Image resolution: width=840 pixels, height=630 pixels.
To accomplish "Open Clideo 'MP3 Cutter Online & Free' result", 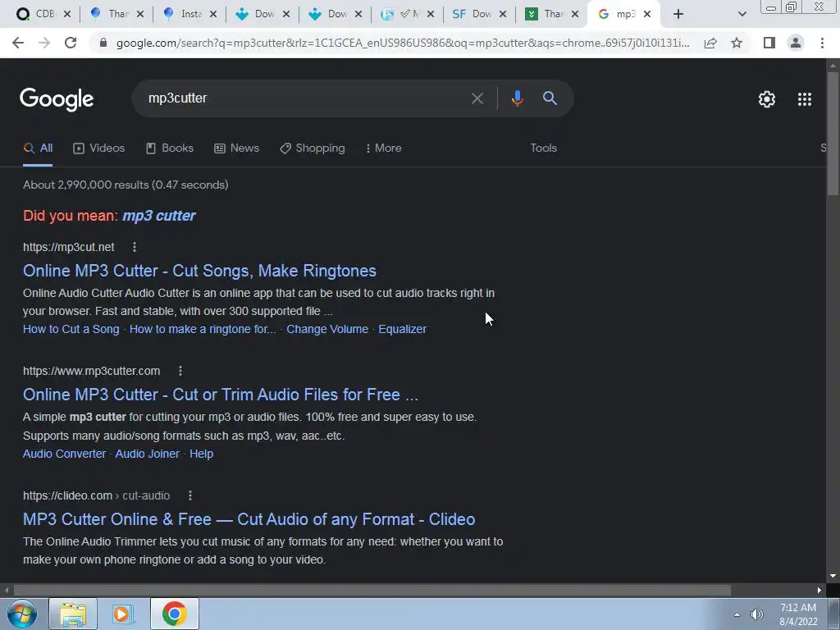I will coord(249,519).
